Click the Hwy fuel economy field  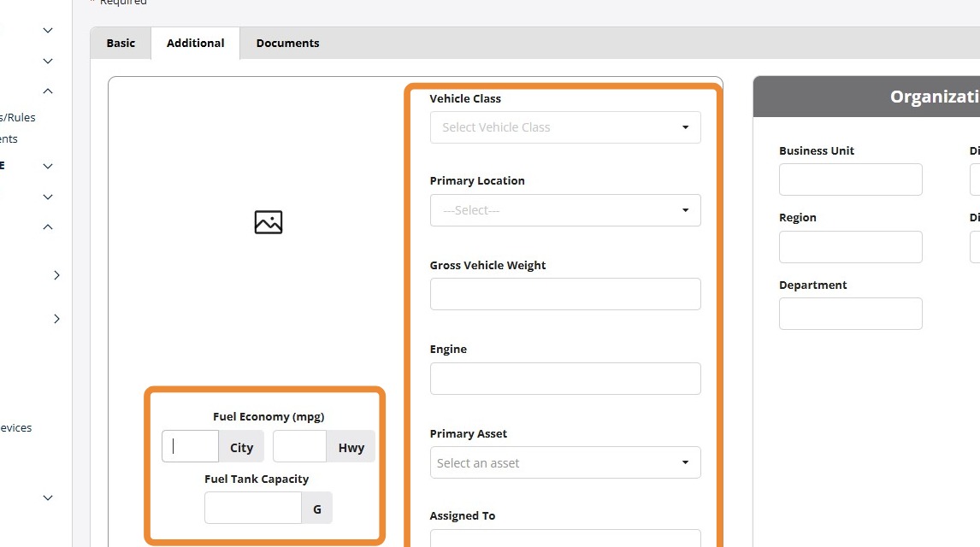299,446
